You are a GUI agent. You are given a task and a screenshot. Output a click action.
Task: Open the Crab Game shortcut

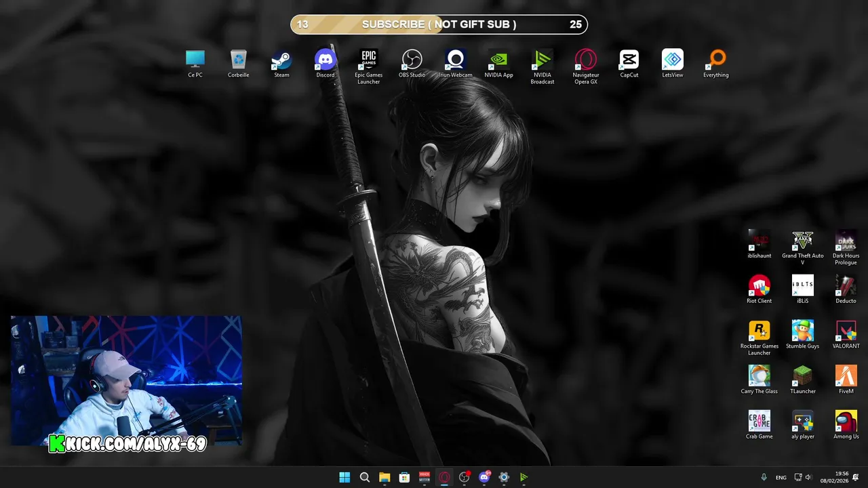[x=759, y=425]
